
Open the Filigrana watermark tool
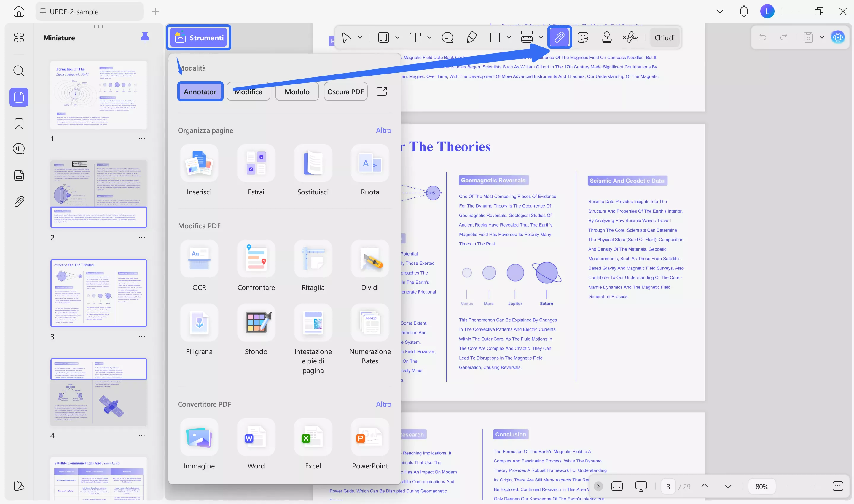pyautogui.click(x=199, y=323)
